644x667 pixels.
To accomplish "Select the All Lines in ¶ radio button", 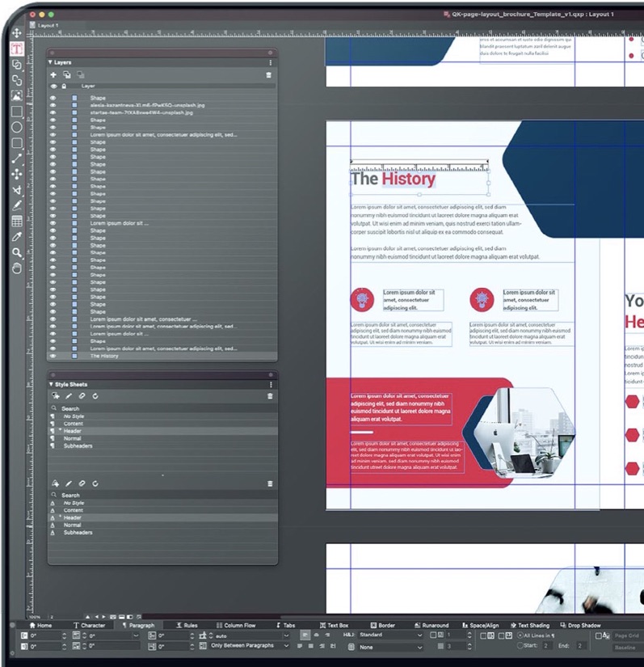I will [x=521, y=635].
